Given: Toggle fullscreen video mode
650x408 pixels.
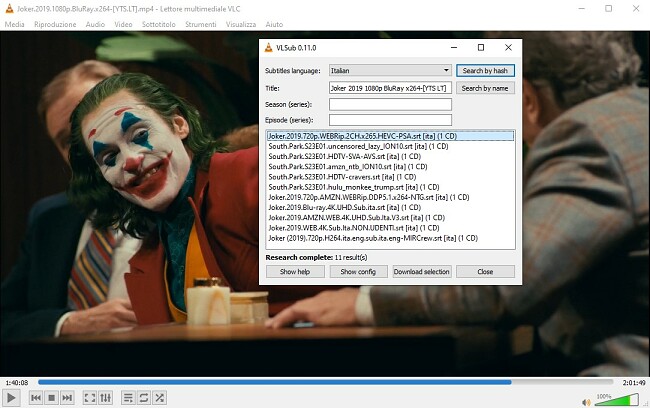Looking at the screenshot, I should [90, 398].
